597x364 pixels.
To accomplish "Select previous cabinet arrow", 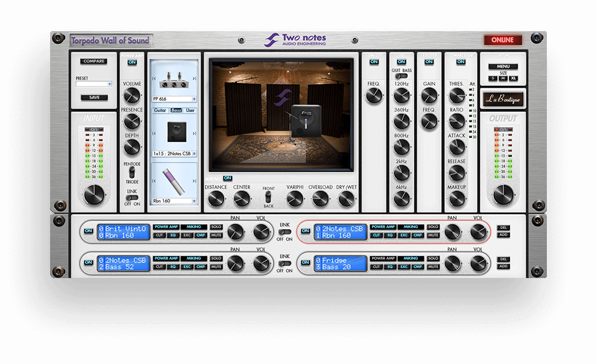I will coord(154,134).
